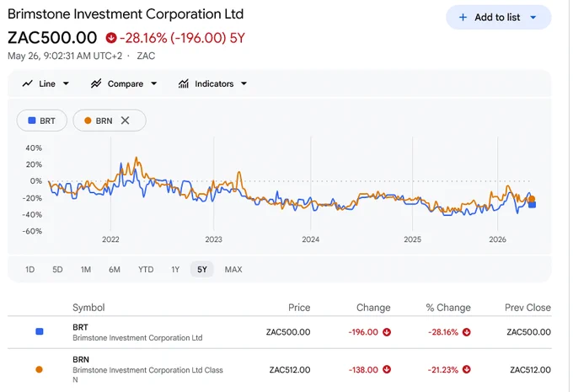Switch to the 1Y time range
Image resolution: width=573 pixels, height=392 pixels.
click(175, 270)
